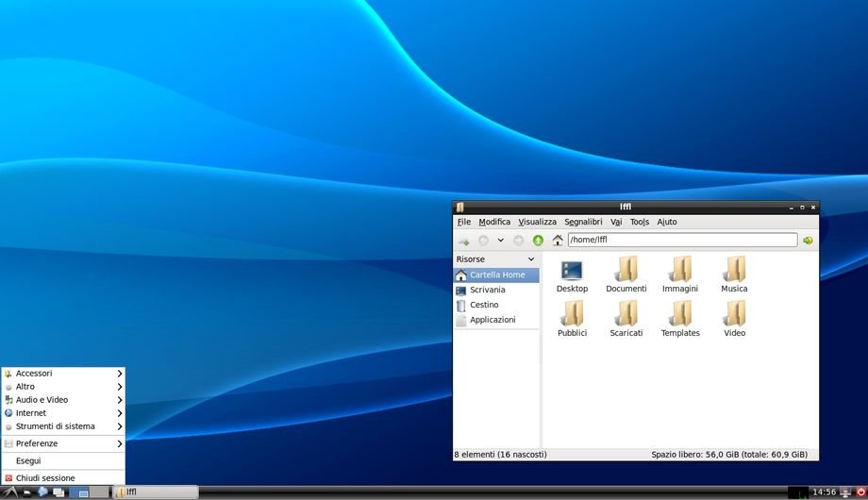
Task: Open the history dropdown arrow in the toolbar
Action: click(x=501, y=241)
